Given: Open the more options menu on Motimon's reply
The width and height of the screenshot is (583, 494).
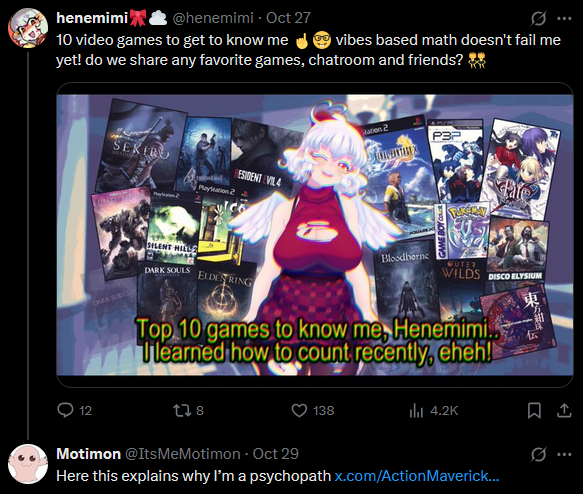Looking at the screenshot, I should click(x=564, y=454).
